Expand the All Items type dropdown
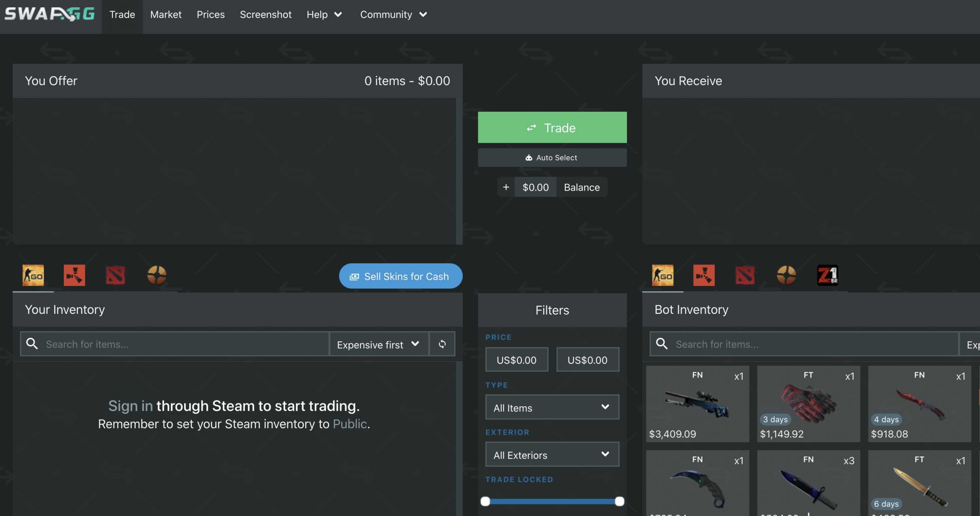The width and height of the screenshot is (980, 516). point(552,407)
